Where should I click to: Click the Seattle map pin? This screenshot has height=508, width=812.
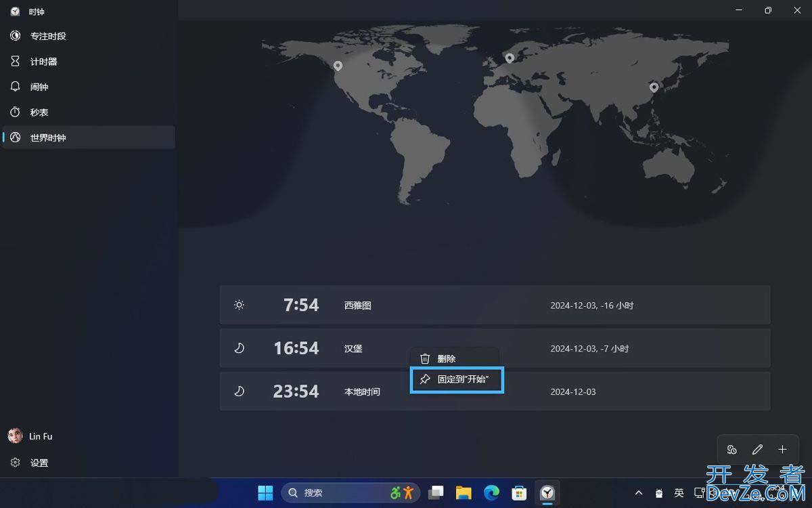338,66
